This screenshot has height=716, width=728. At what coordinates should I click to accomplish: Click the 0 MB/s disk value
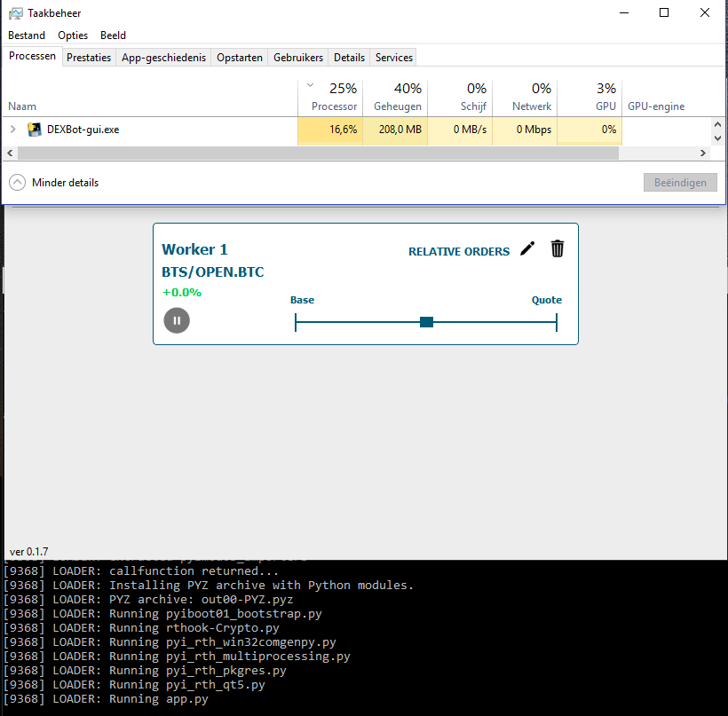pos(470,130)
